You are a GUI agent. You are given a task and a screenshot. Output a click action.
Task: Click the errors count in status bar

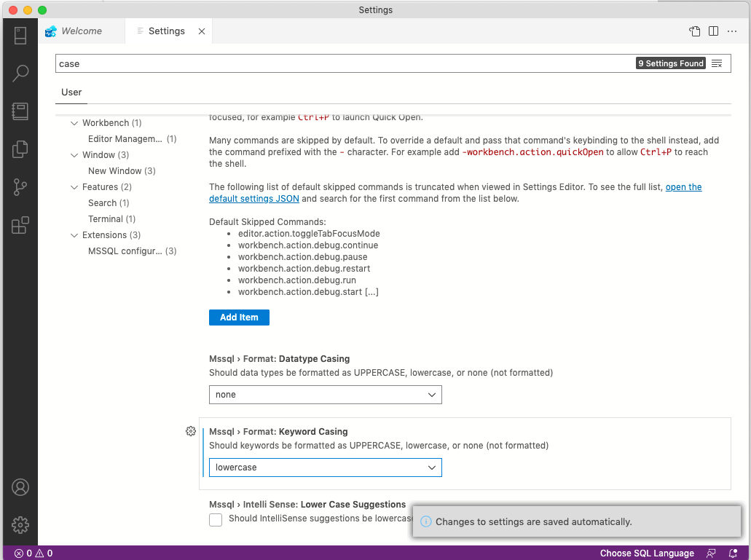point(23,553)
